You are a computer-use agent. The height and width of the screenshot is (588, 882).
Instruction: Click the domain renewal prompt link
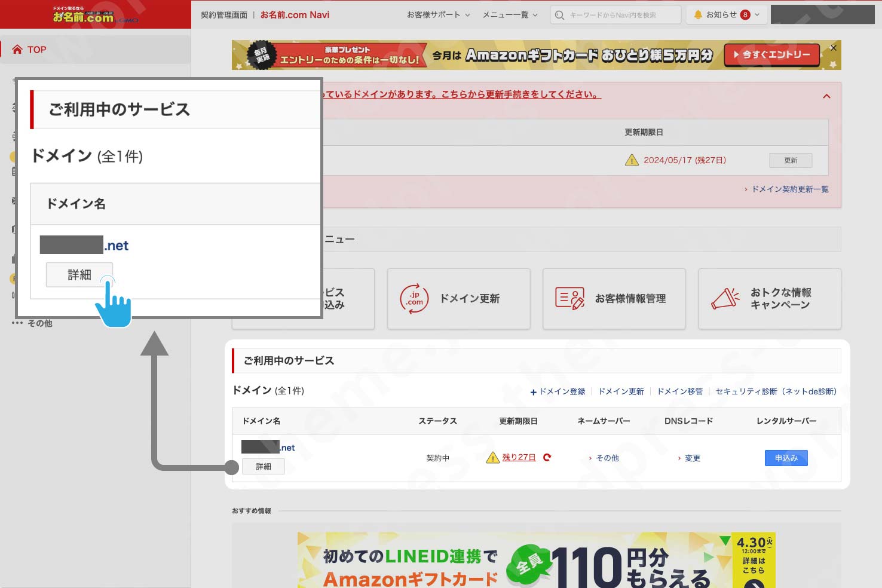tap(462, 94)
